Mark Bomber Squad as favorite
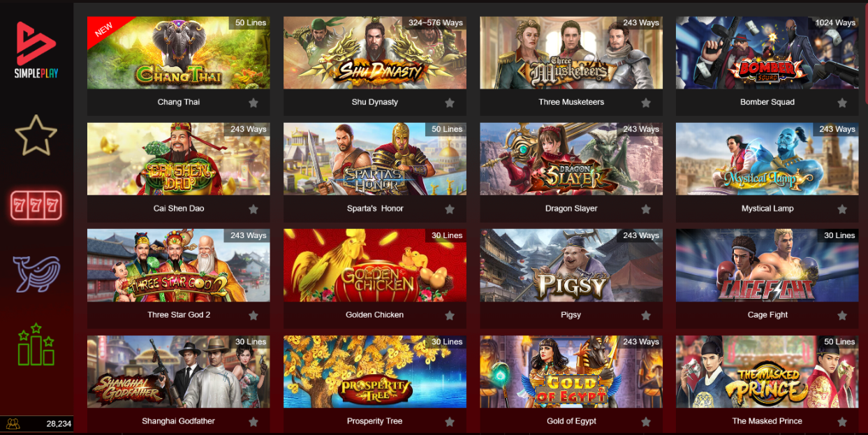This screenshot has height=435, width=868. [x=842, y=103]
